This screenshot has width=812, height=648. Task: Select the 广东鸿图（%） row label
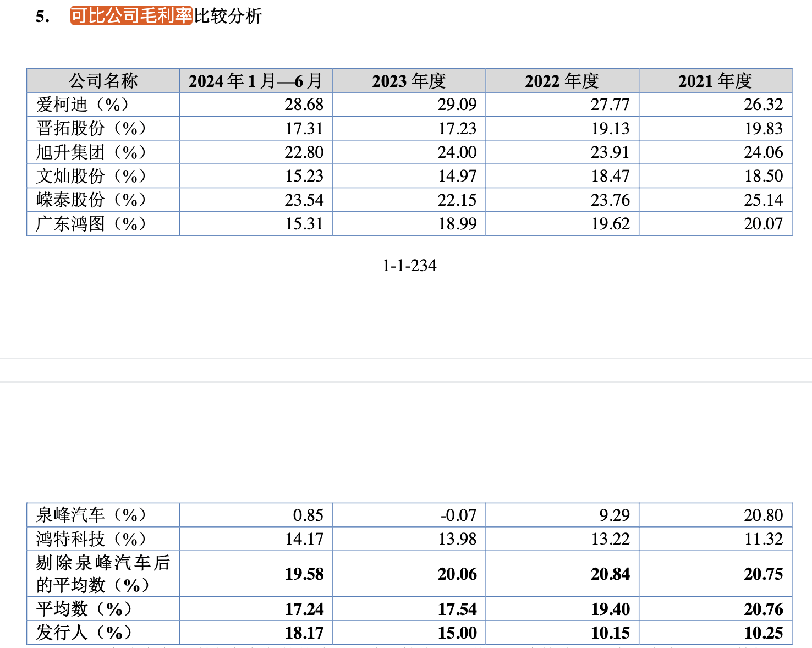[x=91, y=224]
